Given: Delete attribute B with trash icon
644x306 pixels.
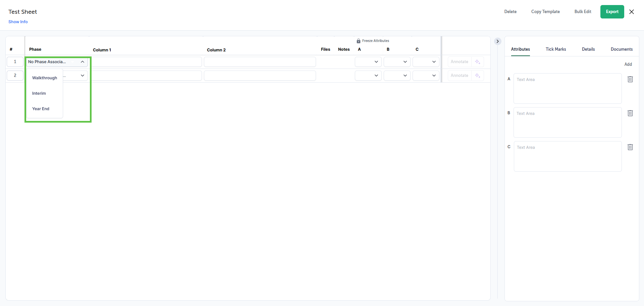Looking at the screenshot, I should (x=630, y=113).
